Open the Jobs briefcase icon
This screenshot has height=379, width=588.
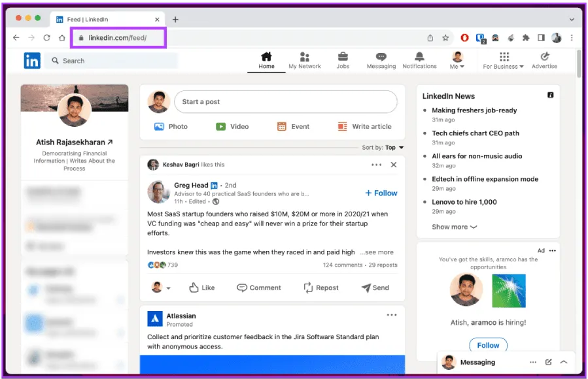(x=343, y=57)
